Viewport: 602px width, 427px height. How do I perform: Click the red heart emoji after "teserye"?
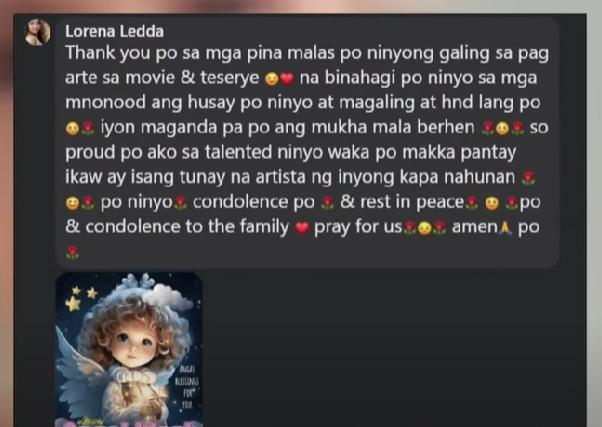(x=287, y=79)
